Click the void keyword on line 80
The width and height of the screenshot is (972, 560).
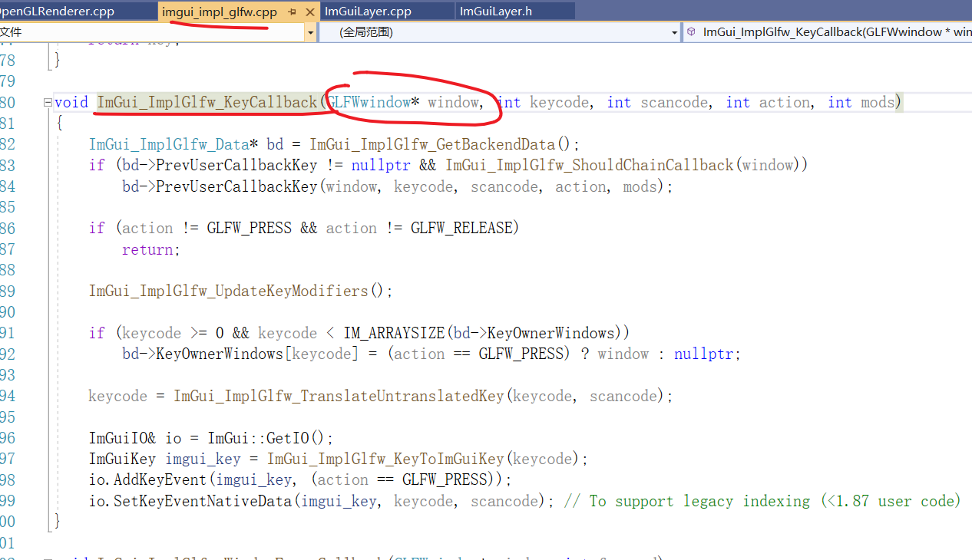pyautogui.click(x=71, y=103)
